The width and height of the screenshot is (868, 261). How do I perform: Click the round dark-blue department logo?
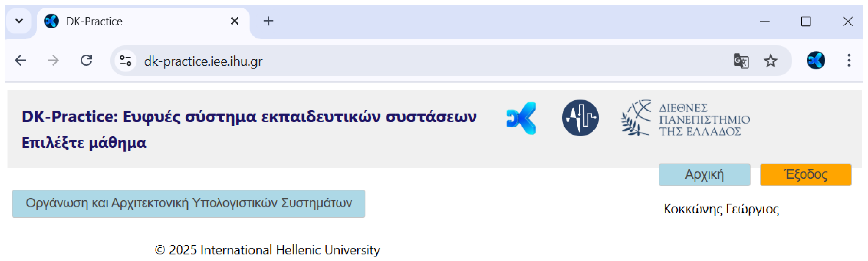click(x=580, y=118)
